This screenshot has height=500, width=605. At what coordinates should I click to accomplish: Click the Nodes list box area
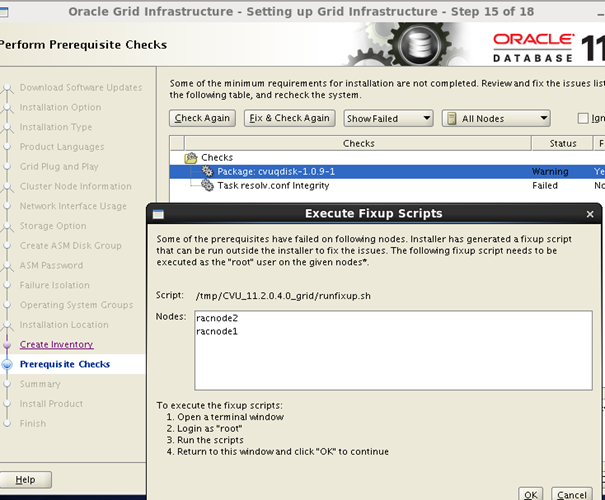point(394,350)
